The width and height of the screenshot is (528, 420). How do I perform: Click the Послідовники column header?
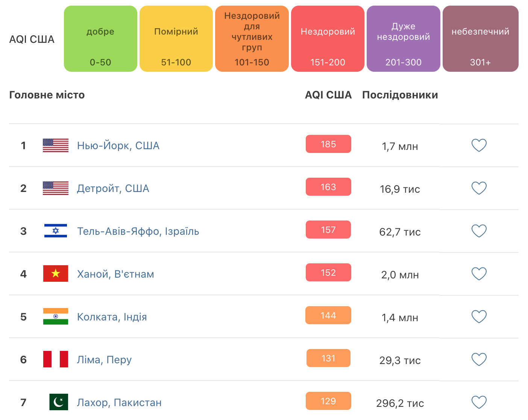coord(400,95)
